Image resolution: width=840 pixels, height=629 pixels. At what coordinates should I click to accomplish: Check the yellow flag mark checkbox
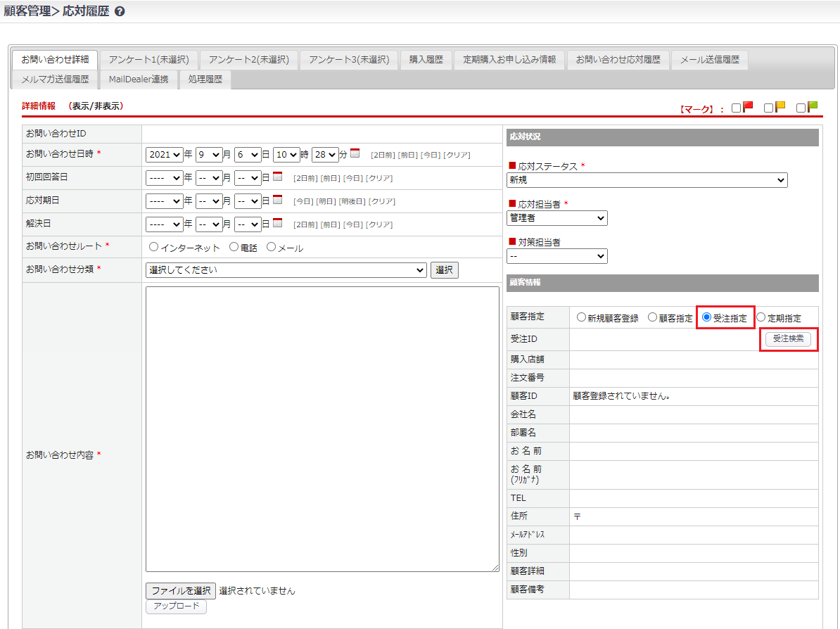pyautogui.click(x=768, y=108)
